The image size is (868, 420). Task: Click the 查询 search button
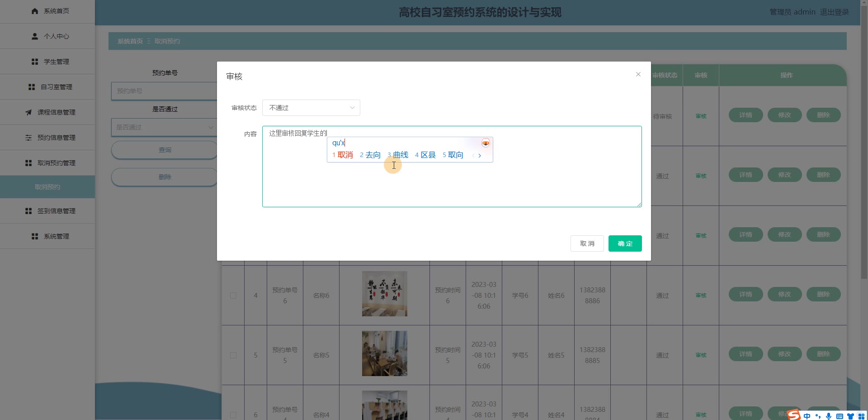pyautogui.click(x=165, y=150)
